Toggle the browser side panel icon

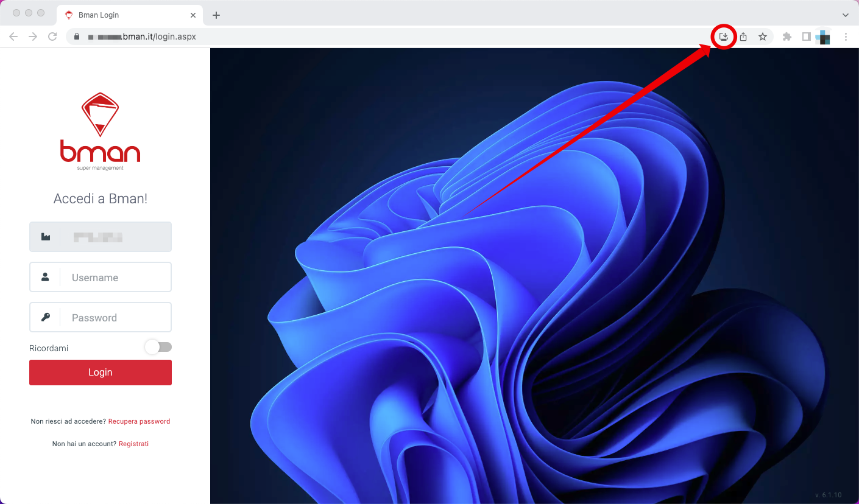(x=806, y=37)
